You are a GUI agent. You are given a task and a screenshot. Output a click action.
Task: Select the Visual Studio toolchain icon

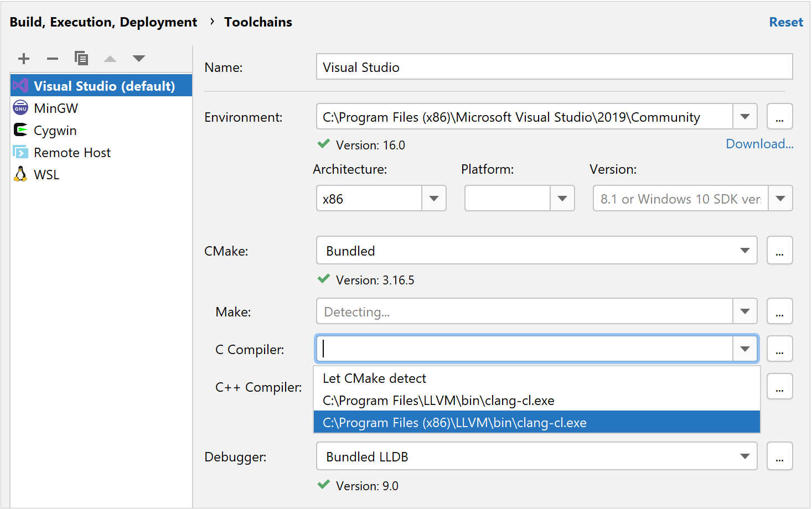[x=21, y=86]
